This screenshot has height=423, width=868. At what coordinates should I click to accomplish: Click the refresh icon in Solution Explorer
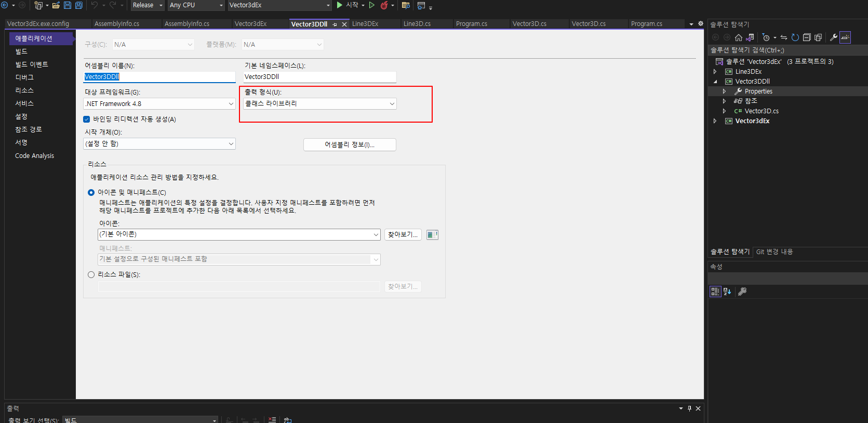point(795,37)
